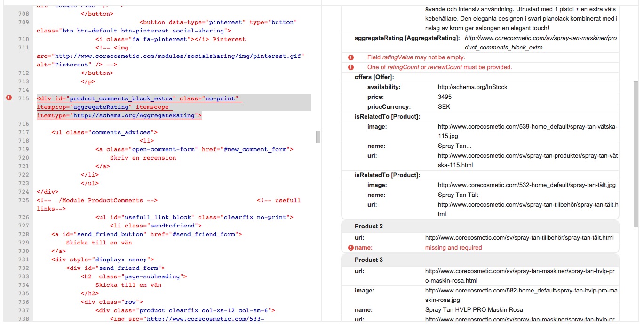Click the price value 3495
This screenshot has height=325, width=644.
pyautogui.click(x=445, y=97)
